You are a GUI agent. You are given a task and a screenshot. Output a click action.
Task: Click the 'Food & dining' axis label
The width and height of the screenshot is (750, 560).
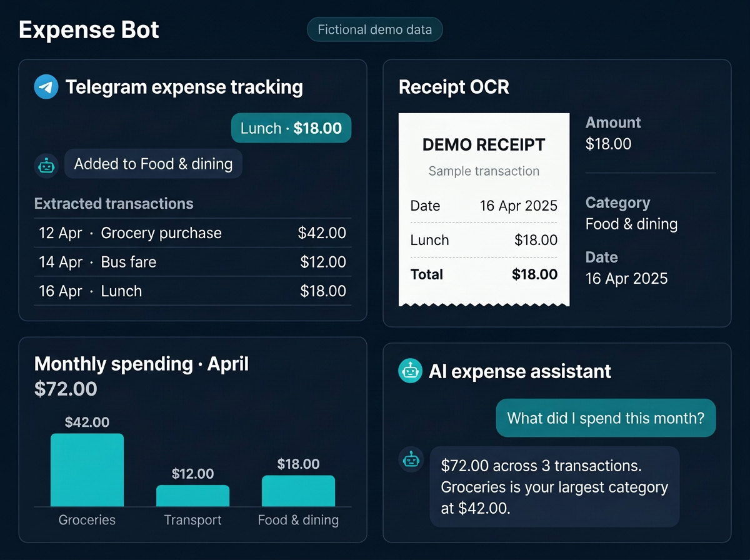[x=298, y=520]
